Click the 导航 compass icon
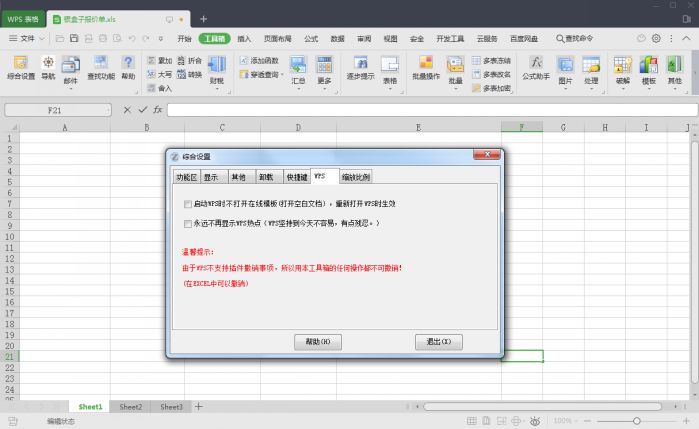The width and height of the screenshot is (699, 429). coord(48,68)
